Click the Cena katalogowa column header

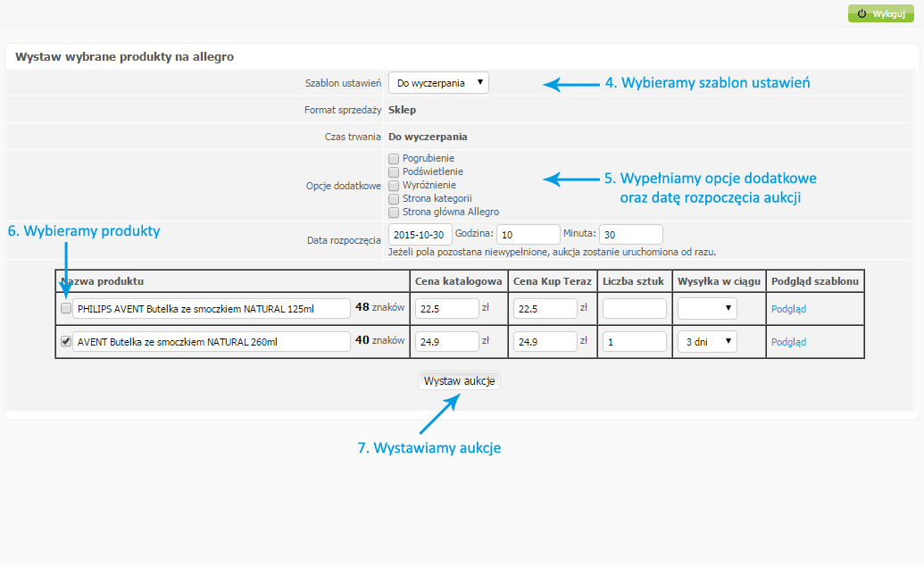point(459,281)
